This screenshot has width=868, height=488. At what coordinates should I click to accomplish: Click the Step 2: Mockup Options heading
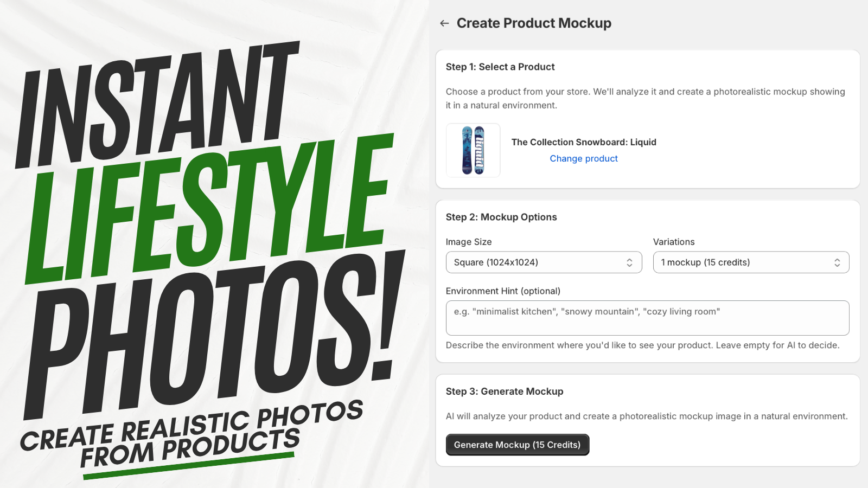point(501,217)
